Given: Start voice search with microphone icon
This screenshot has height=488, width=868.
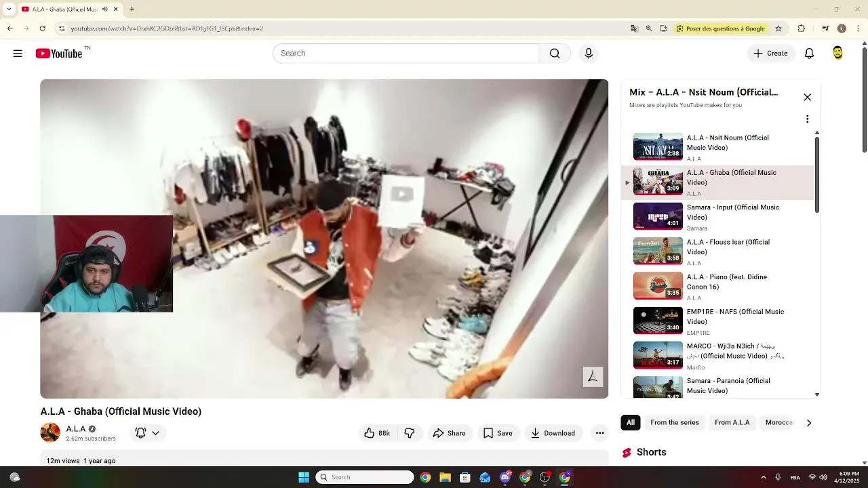Looking at the screenshot, I should 589,54.
